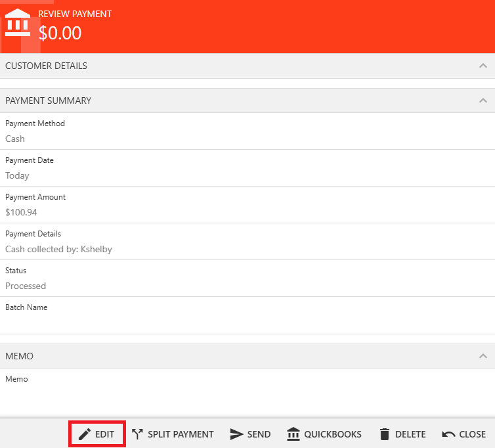Image resolution: width=495 pixels, height=448 pixels.
Task: Click the Review Payment heading
Action: (x=75, y=14)
